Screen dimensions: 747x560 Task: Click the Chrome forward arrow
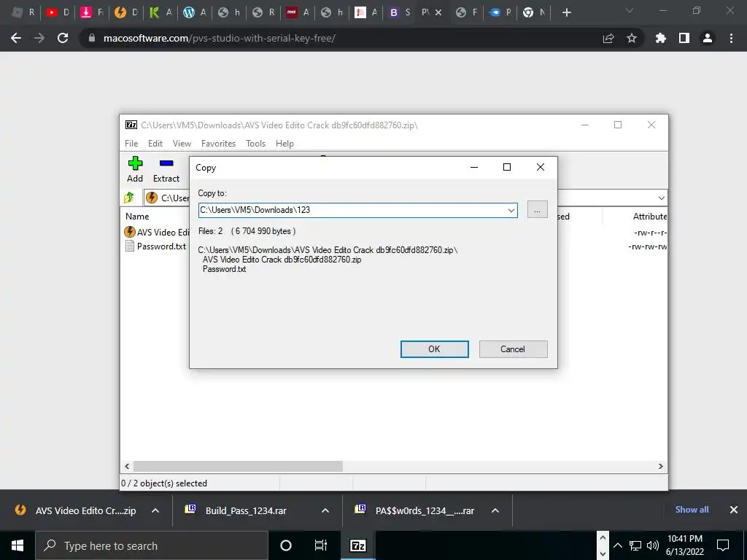(39, 38)
